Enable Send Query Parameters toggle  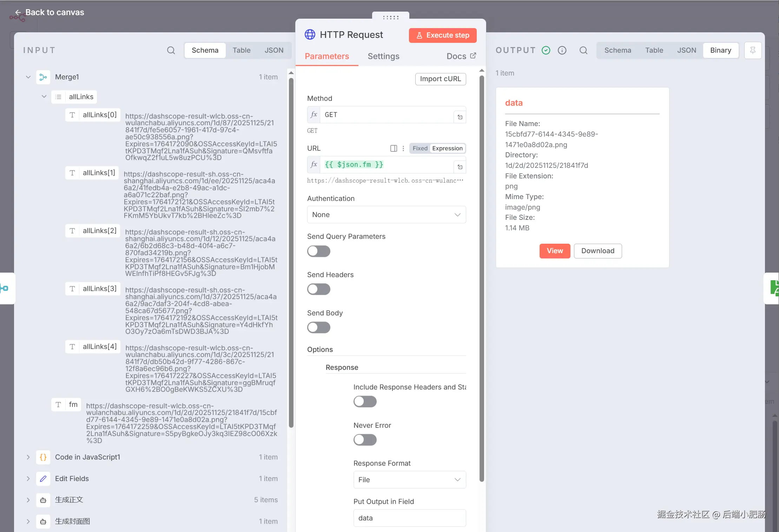[318, 251]
